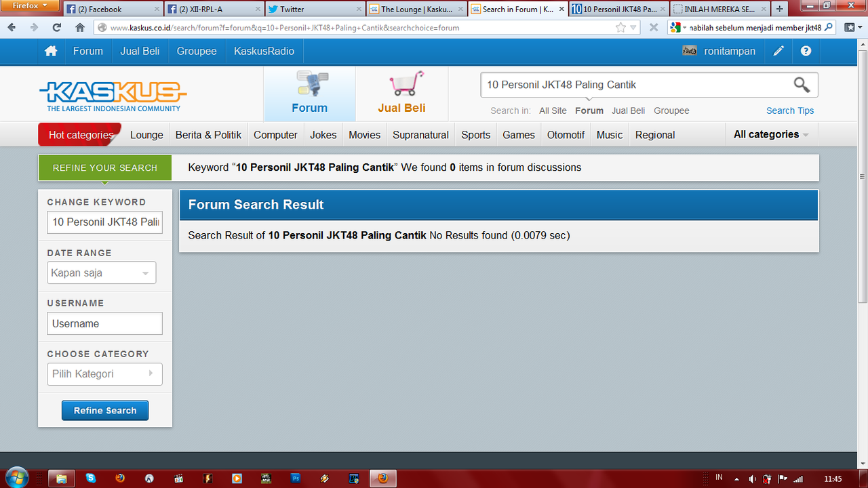Click the browser home icon

coord(80,28)
